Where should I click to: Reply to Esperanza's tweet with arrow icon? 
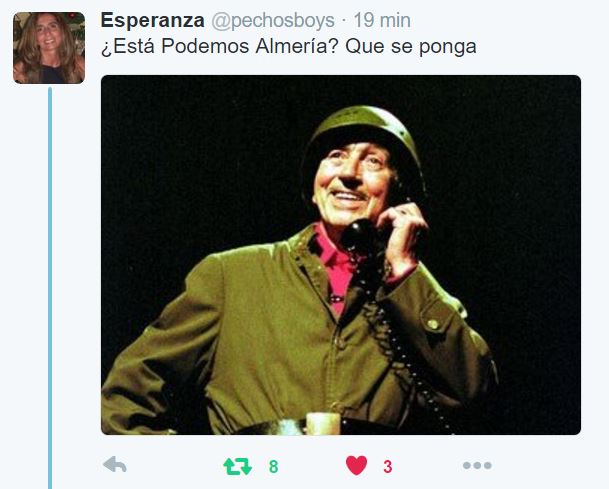tap(115, 465)
